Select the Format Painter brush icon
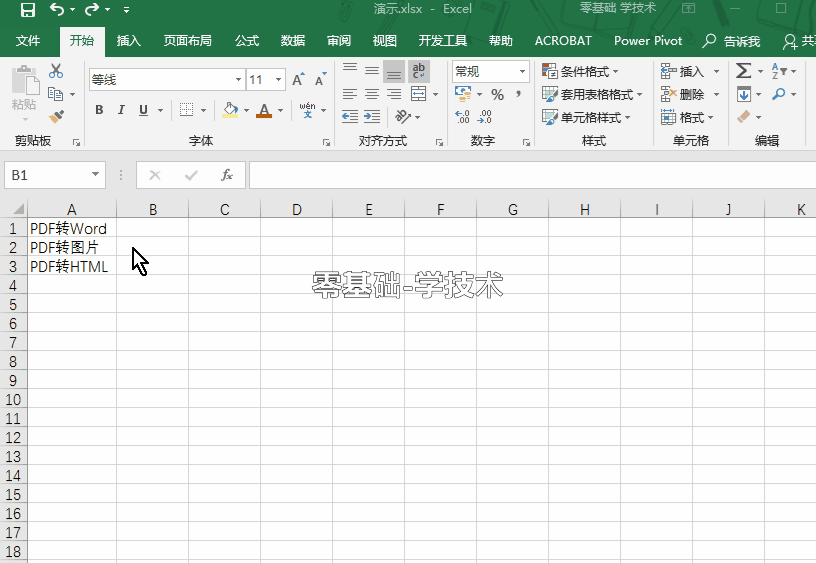816x563 pixels. coord(56,117)
